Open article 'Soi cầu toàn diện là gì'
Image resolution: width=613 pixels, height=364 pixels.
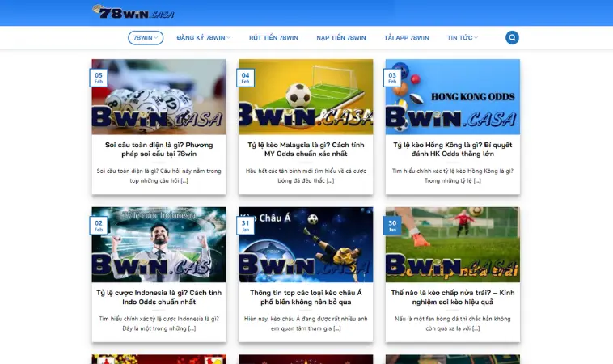[x=159, y=149]
